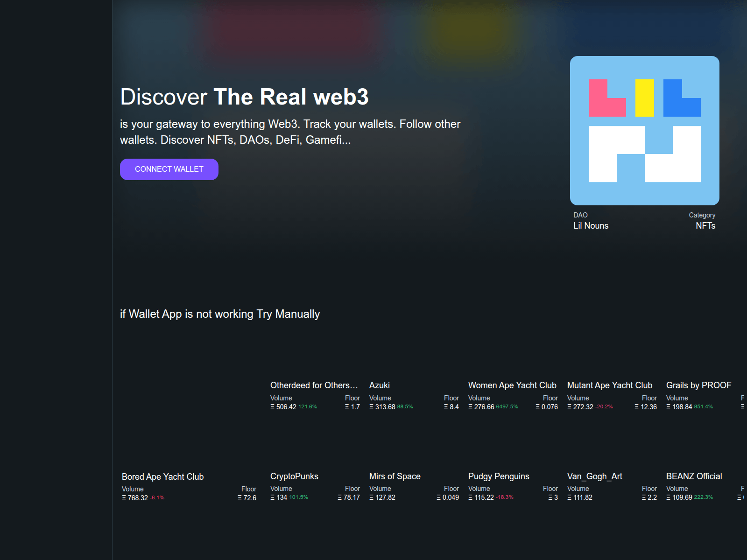Select the NFTs category label

pos(705,226)
